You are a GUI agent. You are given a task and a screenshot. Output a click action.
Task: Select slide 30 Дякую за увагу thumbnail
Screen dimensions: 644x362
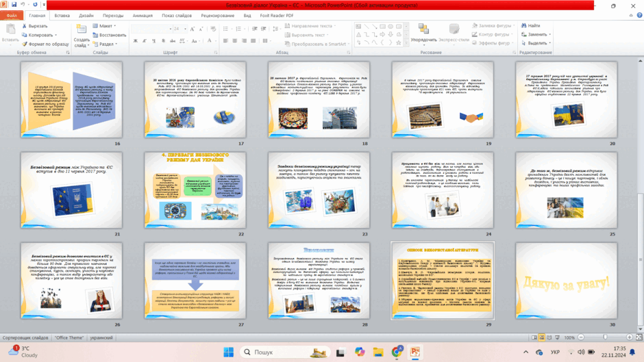click(x=567, y=281)
